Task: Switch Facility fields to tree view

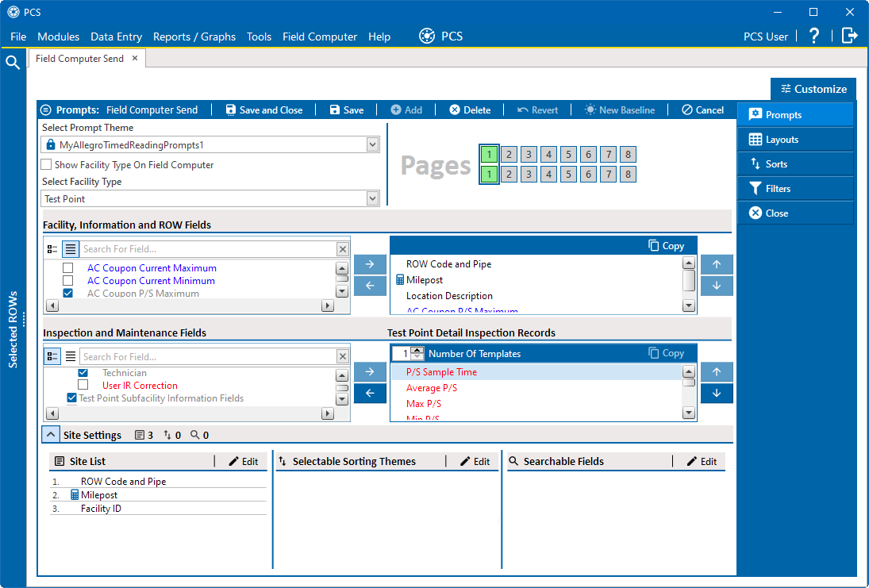Action: [52, 249]
